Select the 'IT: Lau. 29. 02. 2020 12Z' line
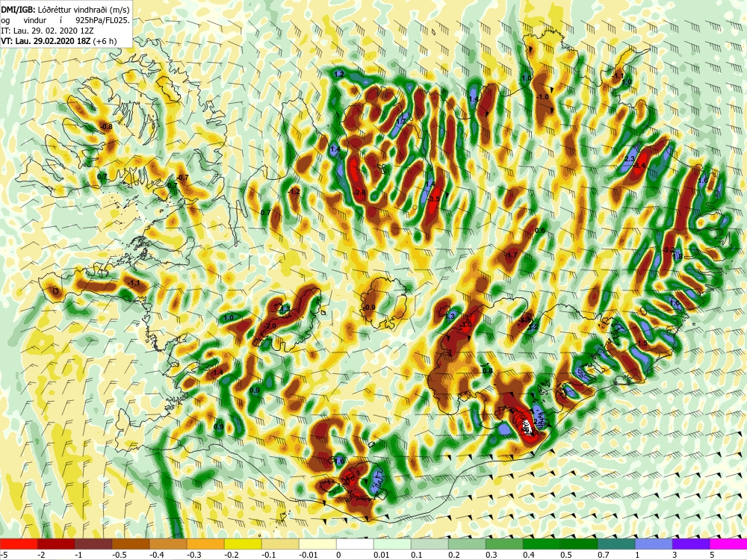The height and width of the screenshot is (560, 747). [46, 31]
